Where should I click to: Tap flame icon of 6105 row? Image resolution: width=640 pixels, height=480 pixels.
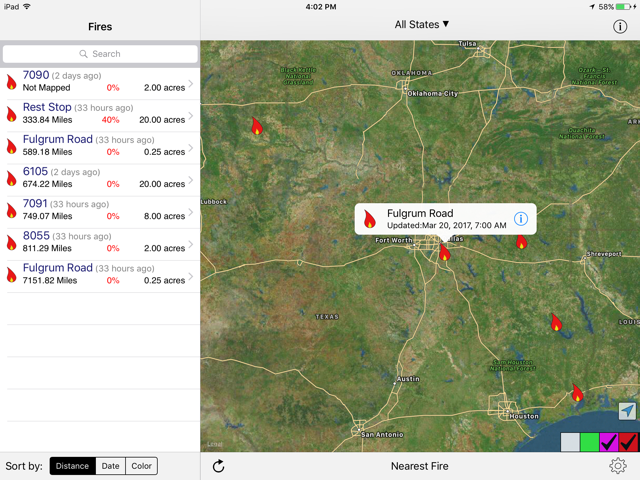(x=11, y=178)
